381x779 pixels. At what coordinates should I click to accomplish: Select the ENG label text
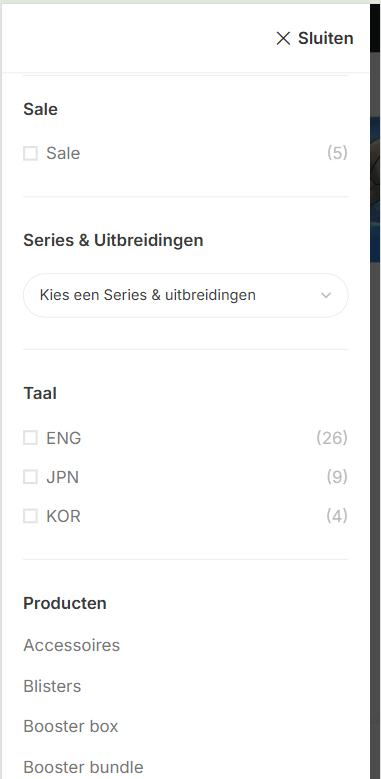pos(64,438)
